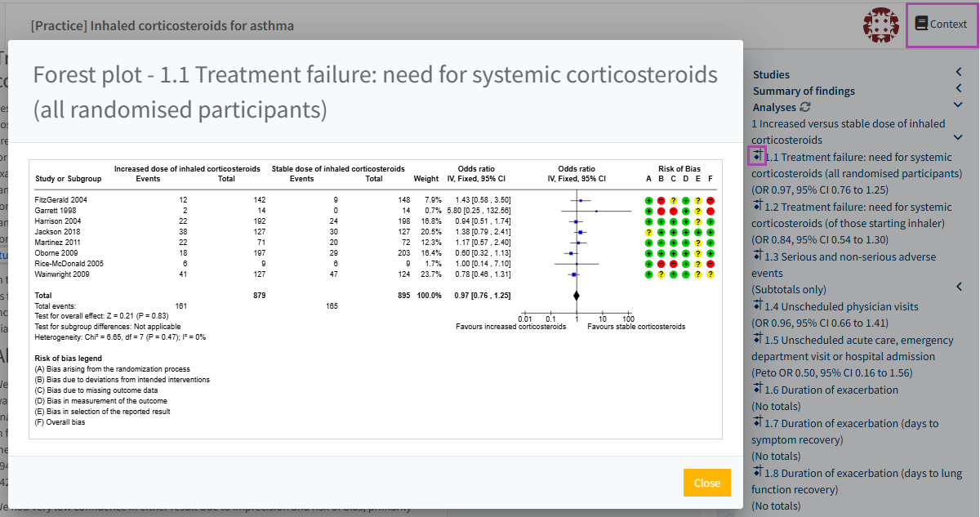Expand the Studies section chevron

point(959,74)
